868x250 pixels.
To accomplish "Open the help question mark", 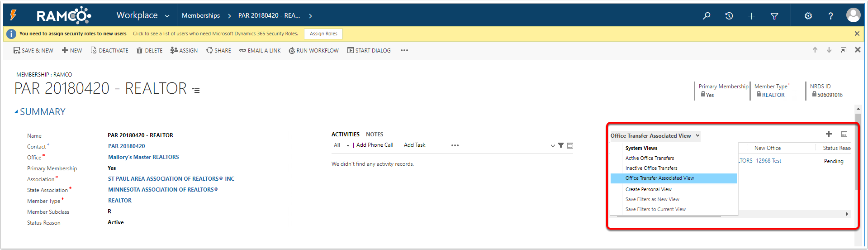I will click(830, 16).
